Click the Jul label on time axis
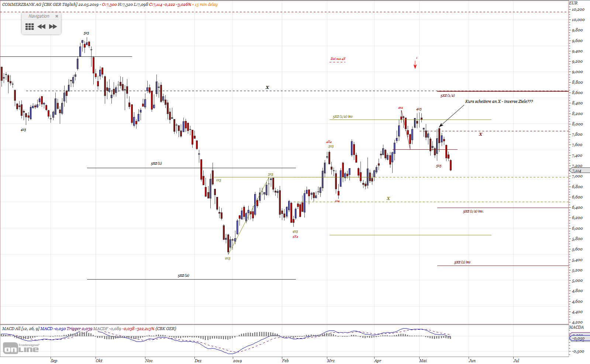 (x=516, y=361)
